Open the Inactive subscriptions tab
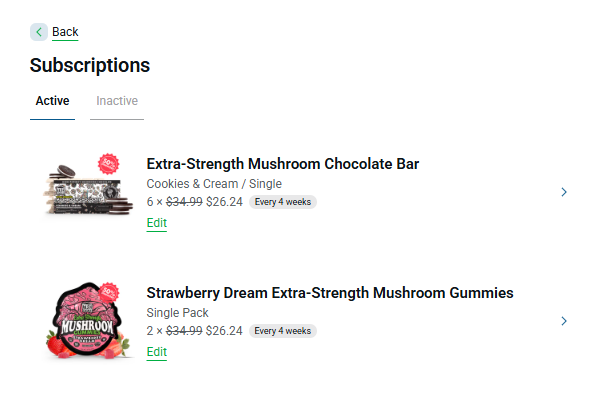The width and height of the screenshot is (613, 419). tap(117, 101)
